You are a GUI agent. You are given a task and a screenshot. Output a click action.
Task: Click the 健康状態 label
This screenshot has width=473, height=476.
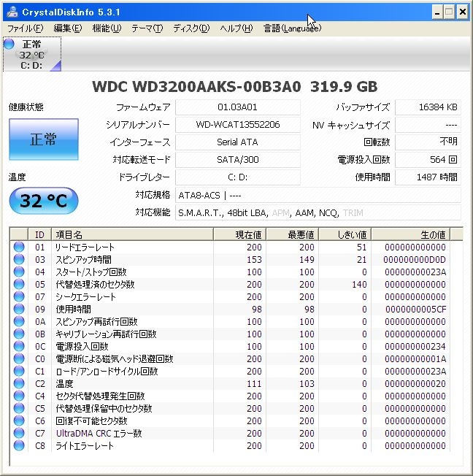pyautogui.click(x=26, y=107)
